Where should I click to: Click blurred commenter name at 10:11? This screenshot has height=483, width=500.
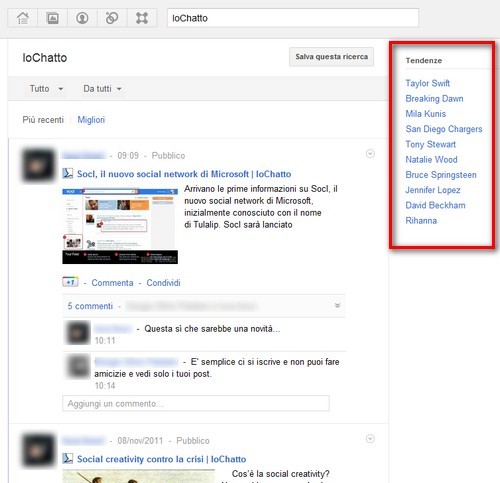113,329
